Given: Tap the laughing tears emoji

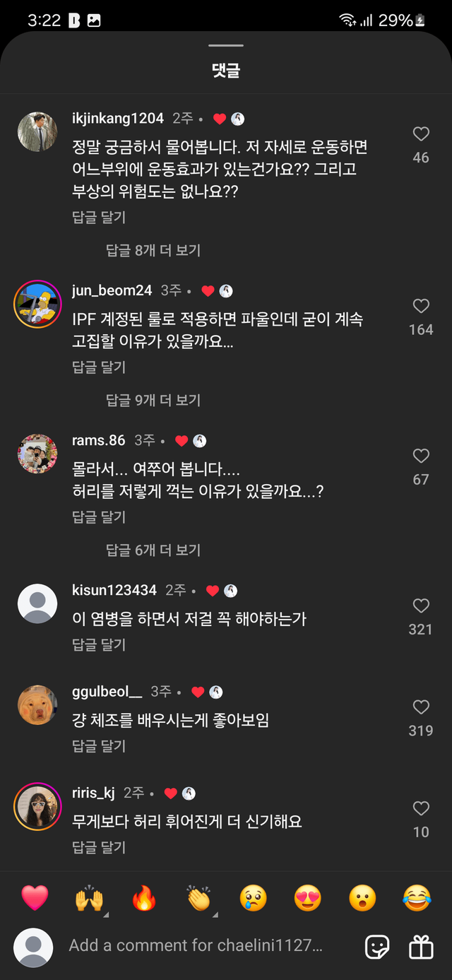Looking at the screenshot, I should (417, 898).
